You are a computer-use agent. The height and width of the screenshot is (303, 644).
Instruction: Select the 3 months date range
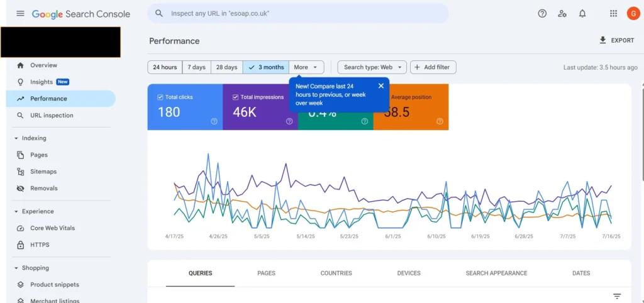[266, 67]
